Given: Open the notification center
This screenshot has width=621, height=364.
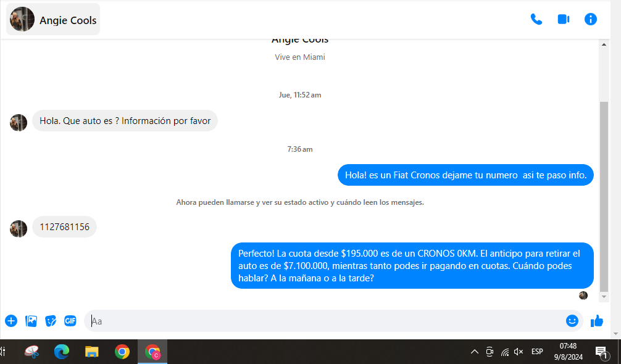Looking at the screenshot, I should (x=601, y=351).
